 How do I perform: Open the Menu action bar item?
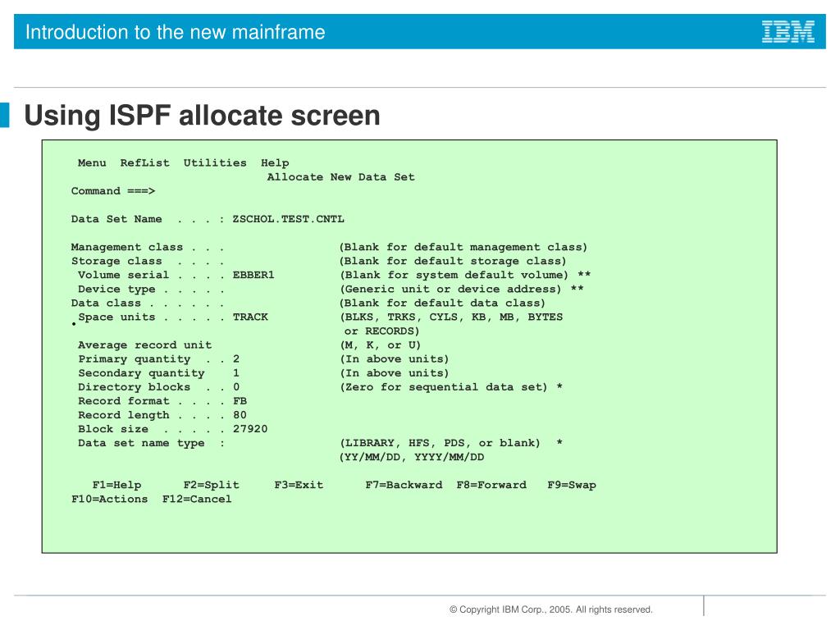tap(92, 163)
